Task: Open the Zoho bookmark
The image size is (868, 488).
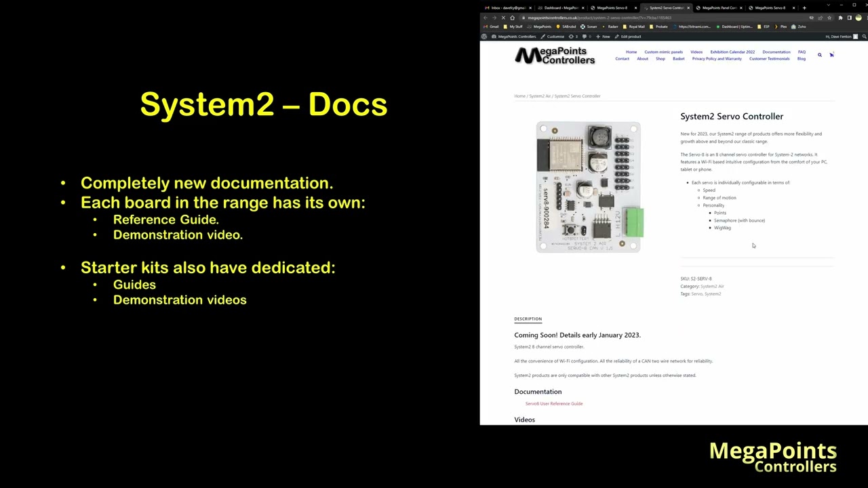Action: point(798,26)
